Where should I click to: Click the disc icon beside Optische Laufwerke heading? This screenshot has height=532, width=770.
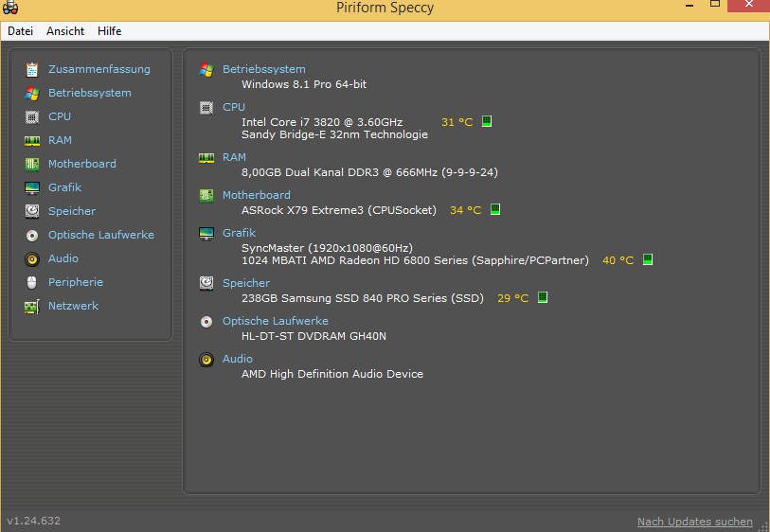(x=206, y=322)
